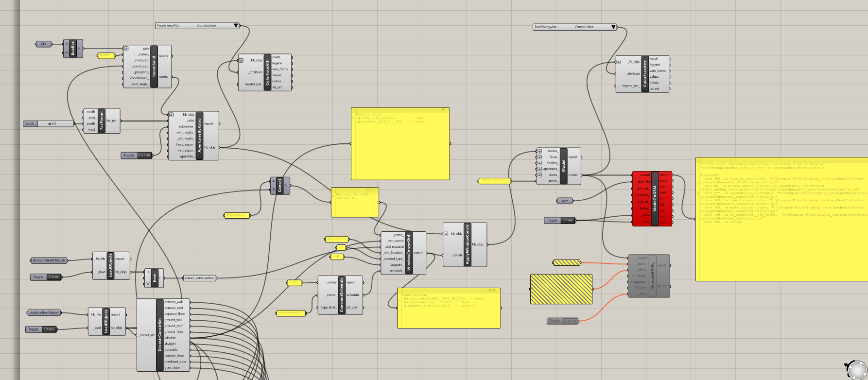Click the Exterior shade location panel
This screenshot has height=380, width=868.
pyautogui.click(x=336, y=239)
